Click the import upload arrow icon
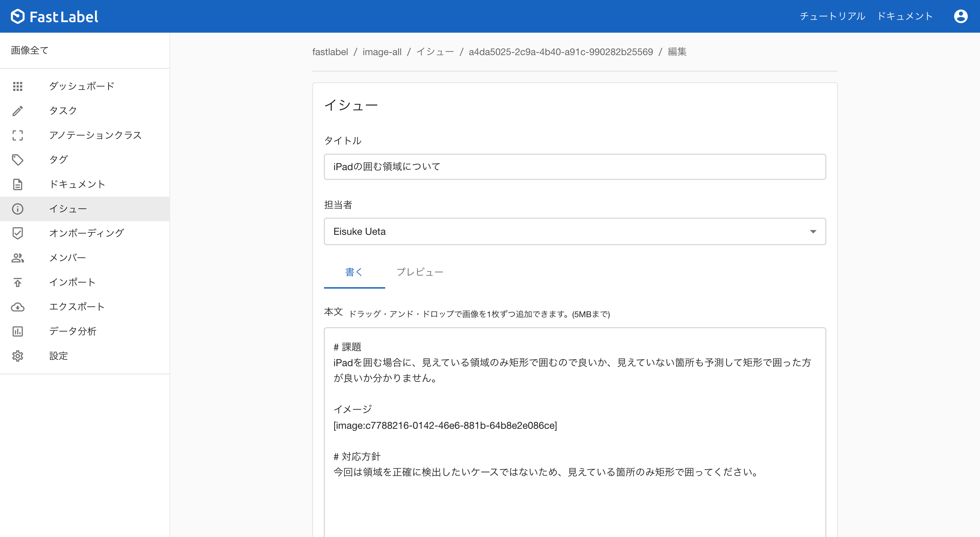 (x=17, y=282)
